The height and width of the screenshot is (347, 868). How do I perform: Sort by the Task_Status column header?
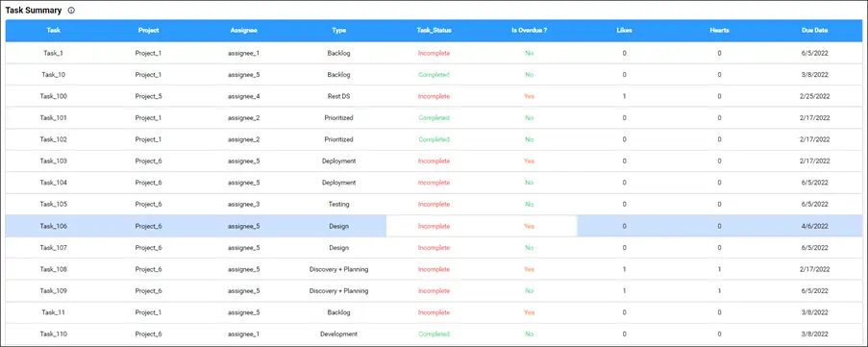click(434, 31)
